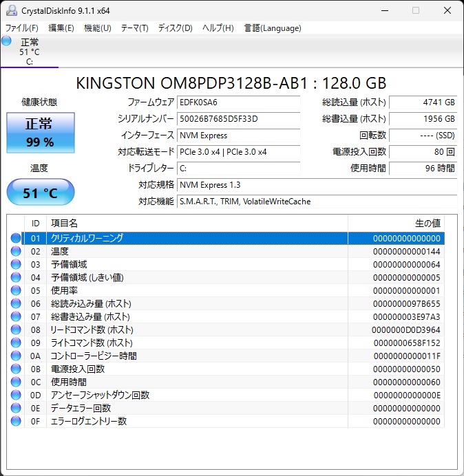This screenshot has width=464, height=476.
Task: Click the features field S.M.A.R.T., TRIM
Action: (x=317, y=202)
